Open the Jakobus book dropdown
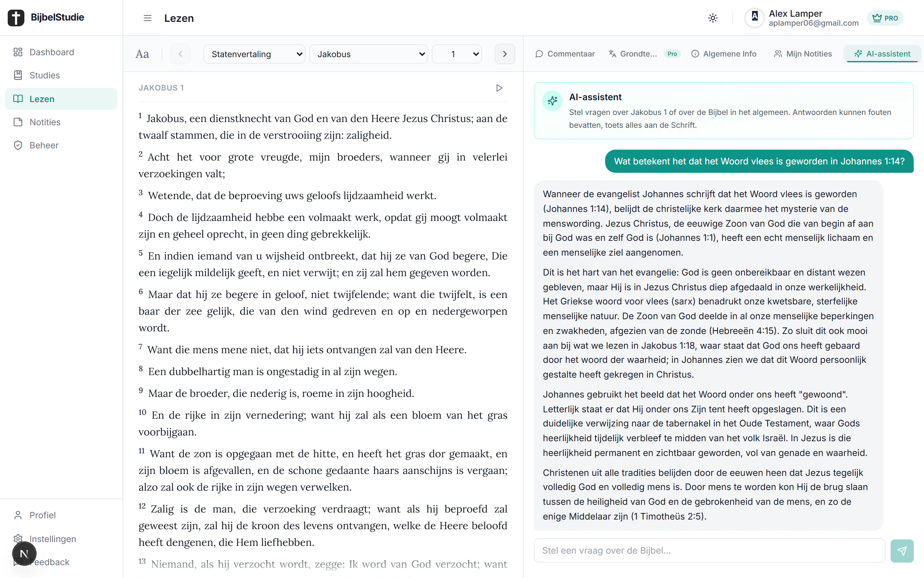The image size is (924, 578). (368, 54)
